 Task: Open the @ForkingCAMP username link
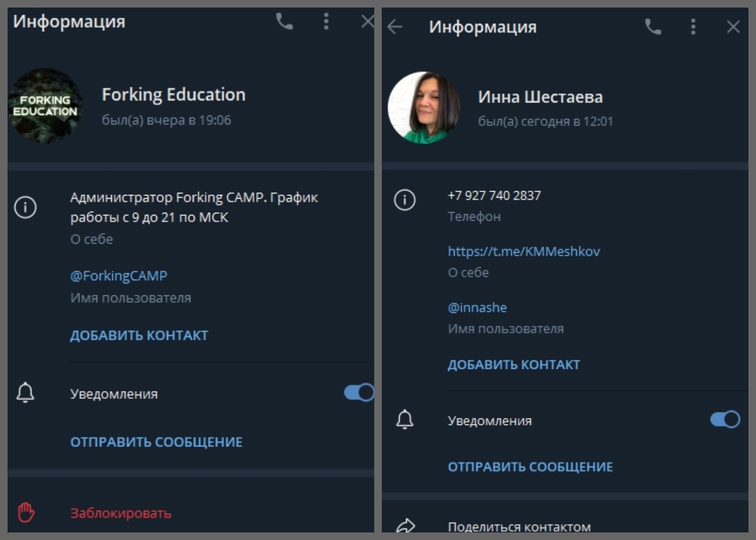click(119, 276)
